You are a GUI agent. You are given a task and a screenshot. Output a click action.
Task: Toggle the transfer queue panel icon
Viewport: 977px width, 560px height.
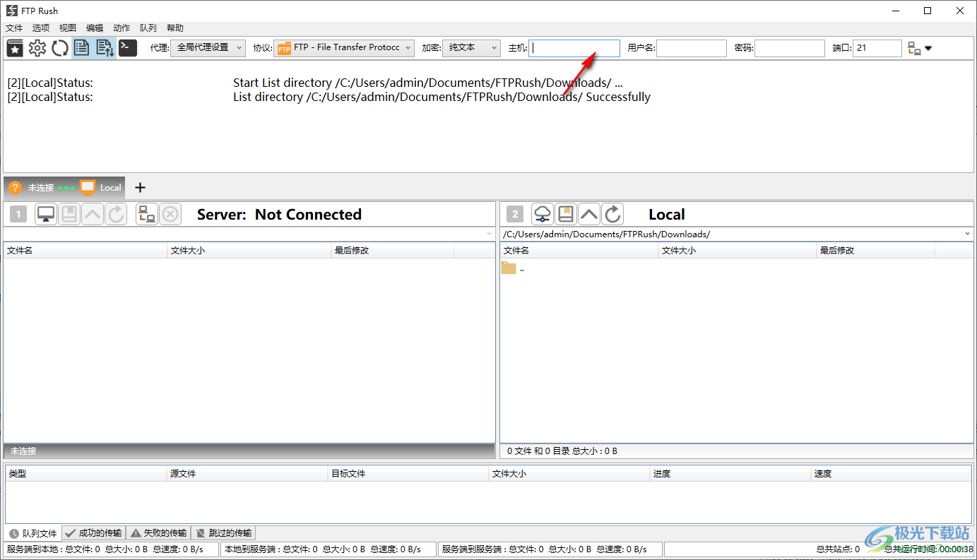(105, 48)
